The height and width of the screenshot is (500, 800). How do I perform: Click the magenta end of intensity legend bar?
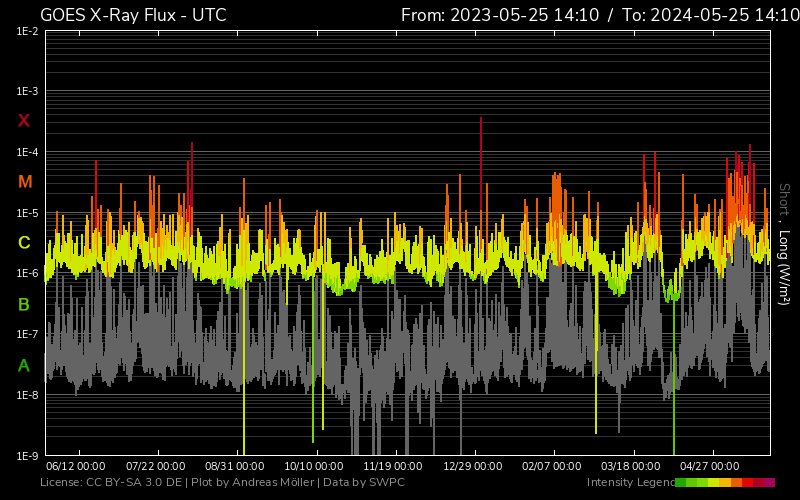[769, 483]
